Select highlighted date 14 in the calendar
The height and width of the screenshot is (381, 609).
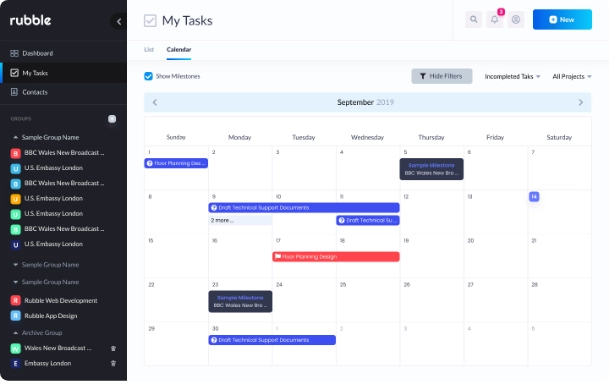pyautogui.click(x=534, y=197)
